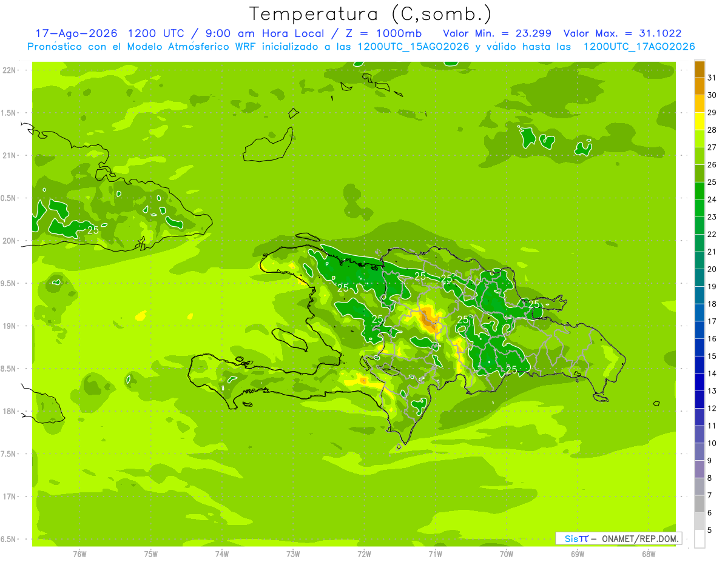Click the WRF model forecast description line

pos(361,47)
